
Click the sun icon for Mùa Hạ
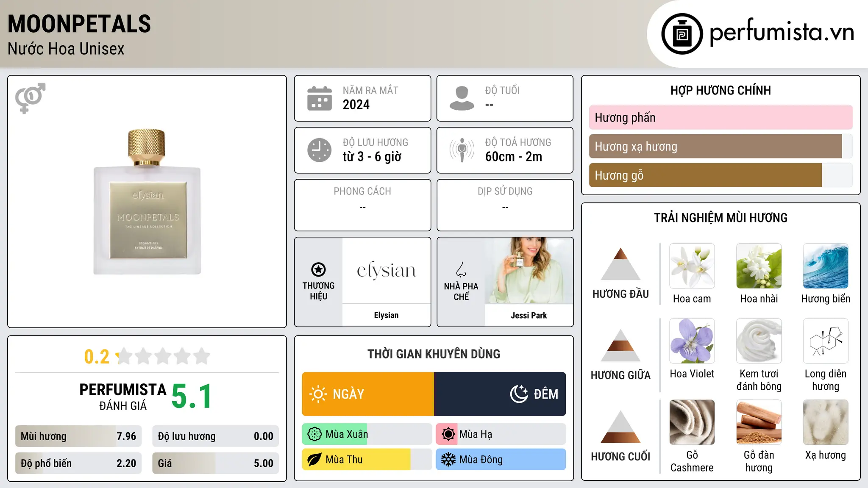click(448, 434)
